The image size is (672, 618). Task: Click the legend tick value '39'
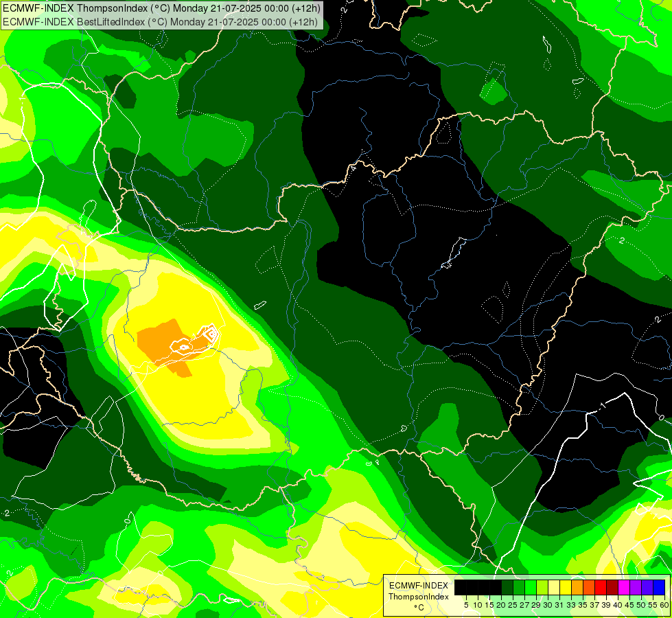[x=606, y=605]
